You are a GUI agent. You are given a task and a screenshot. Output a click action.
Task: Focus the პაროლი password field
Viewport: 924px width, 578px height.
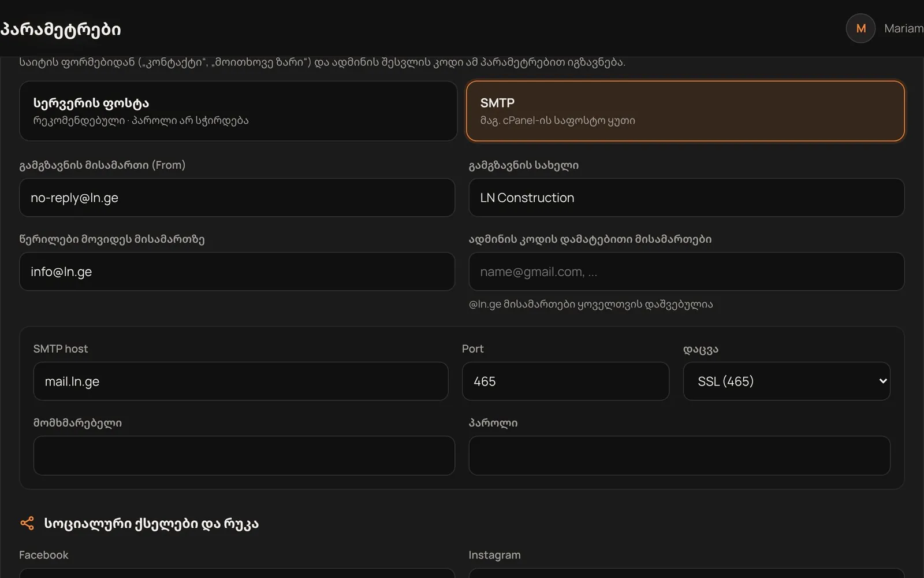679,455
